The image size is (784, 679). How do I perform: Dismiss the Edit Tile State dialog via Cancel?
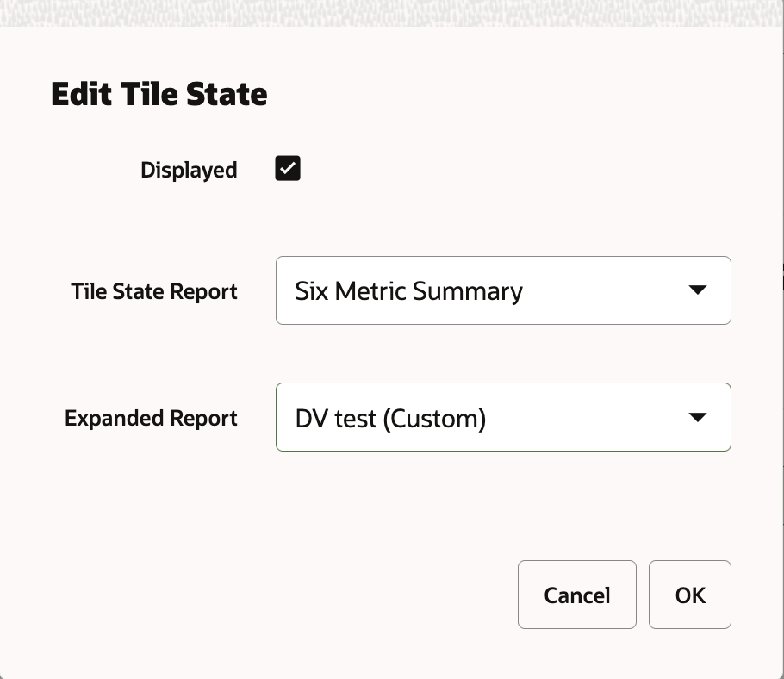576,595
